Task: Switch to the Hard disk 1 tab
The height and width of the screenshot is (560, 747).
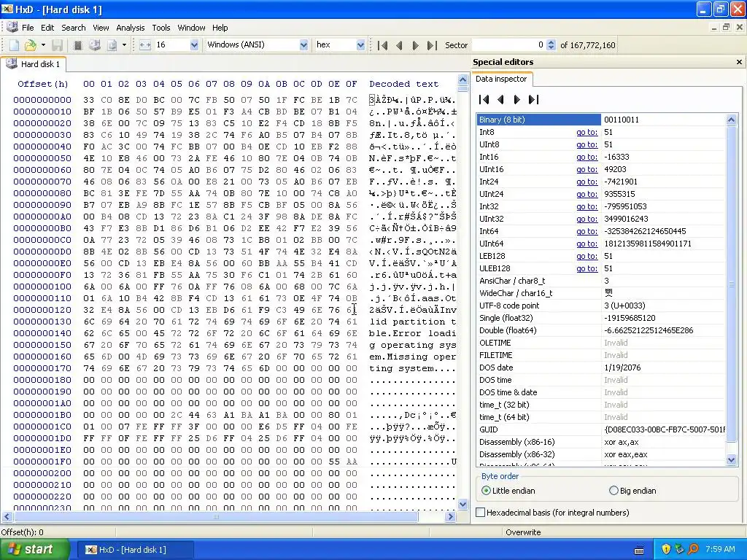Action: (34, 64)
